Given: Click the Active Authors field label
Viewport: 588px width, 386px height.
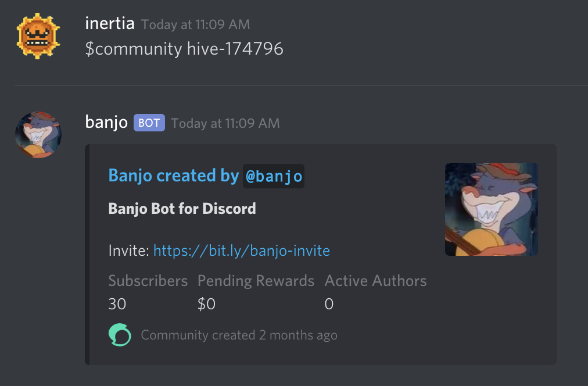Looking at the screenshot, I should [376, 281].
